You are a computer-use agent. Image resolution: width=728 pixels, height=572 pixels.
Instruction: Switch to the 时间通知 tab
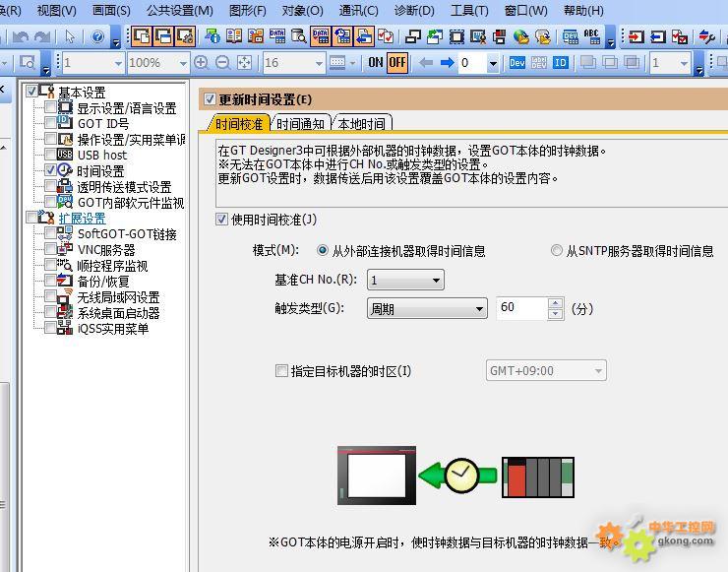[x=300, y=124]
